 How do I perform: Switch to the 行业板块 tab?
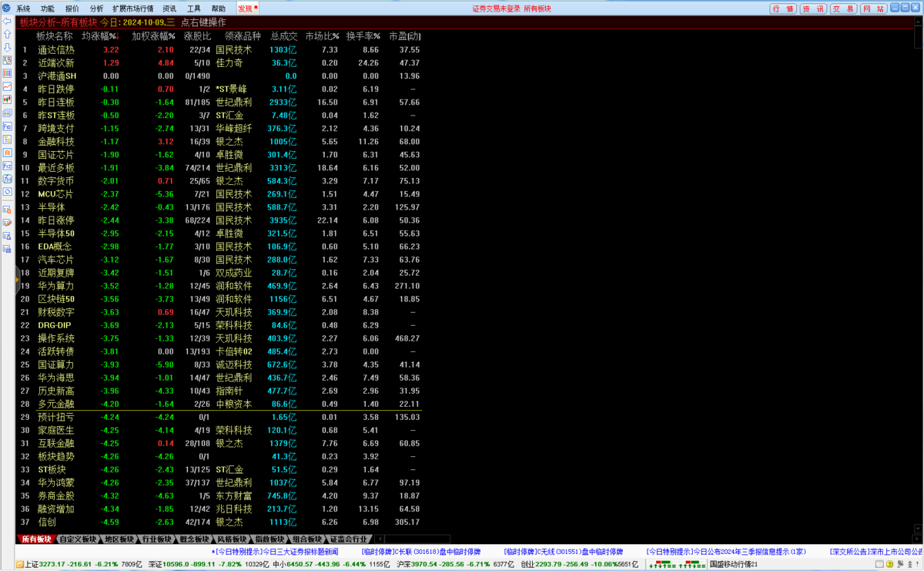click(x=156, y=539)
